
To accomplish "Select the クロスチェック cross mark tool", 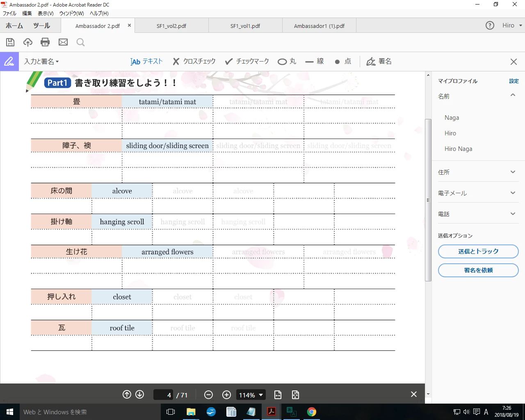I will [x=194, y=62].
